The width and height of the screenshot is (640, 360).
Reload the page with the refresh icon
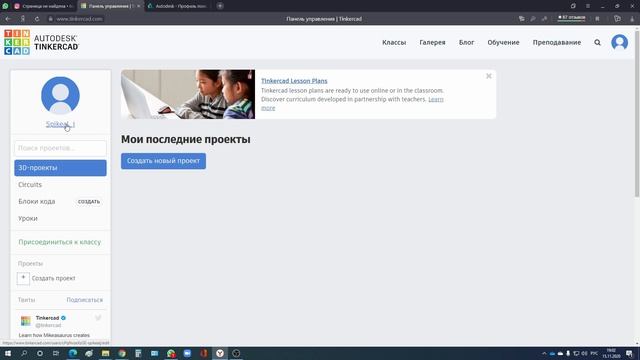[37, 19]
